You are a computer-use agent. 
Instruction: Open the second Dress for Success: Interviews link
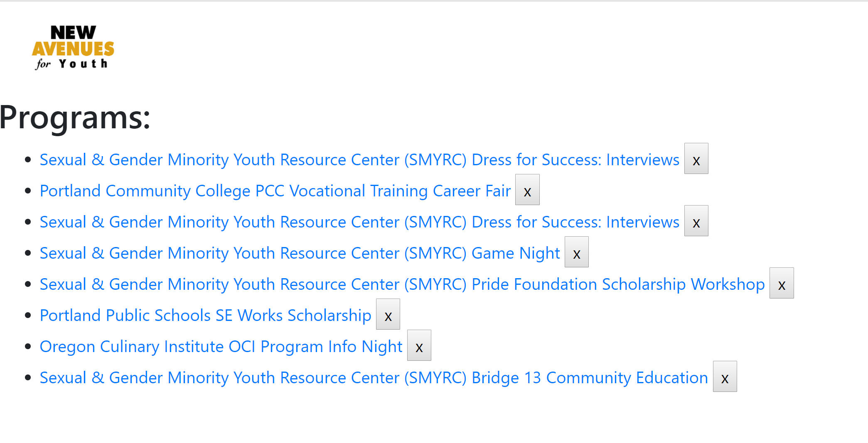tap(359, 222)
